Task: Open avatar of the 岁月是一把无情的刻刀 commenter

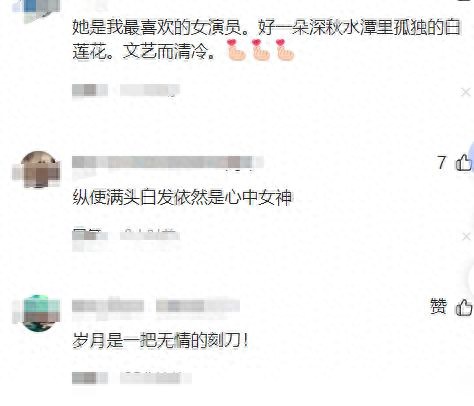Action: pos(39,313)
